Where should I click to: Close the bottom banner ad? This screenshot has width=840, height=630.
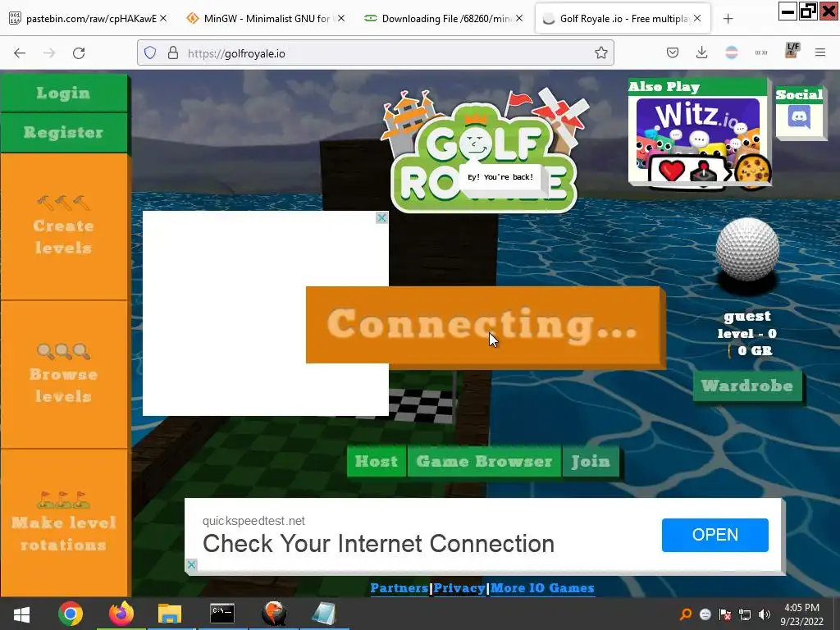191,564
